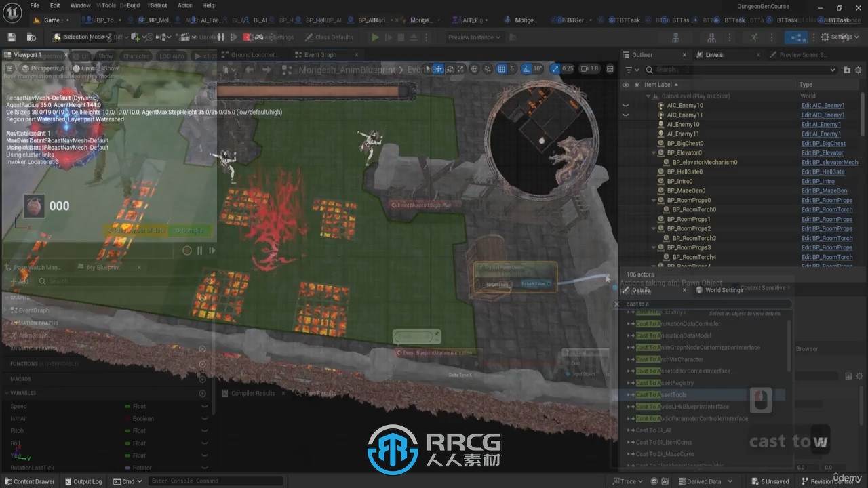Select BP_BigChest0 in the Outliner

tap(685, 143)
